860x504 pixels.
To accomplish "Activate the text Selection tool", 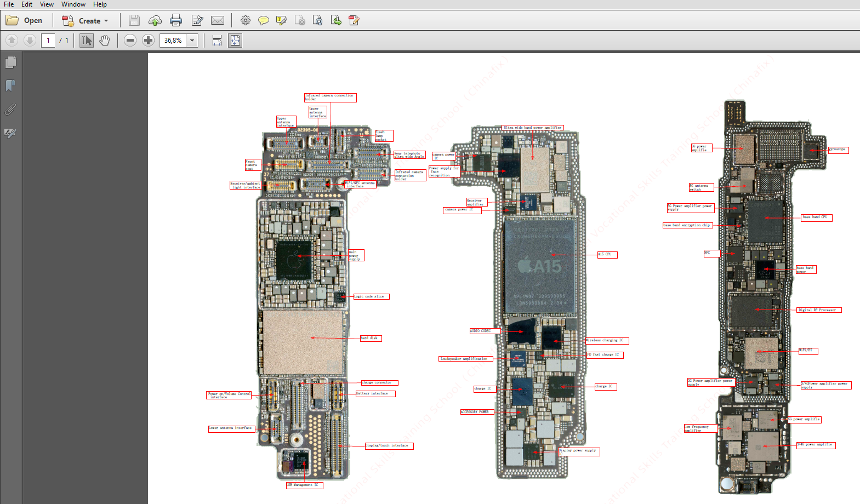I will (87, 41).
